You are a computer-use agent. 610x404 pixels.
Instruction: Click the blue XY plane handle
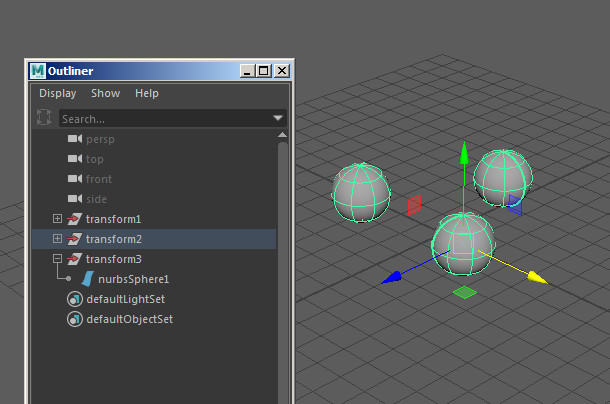click(515, 205)
